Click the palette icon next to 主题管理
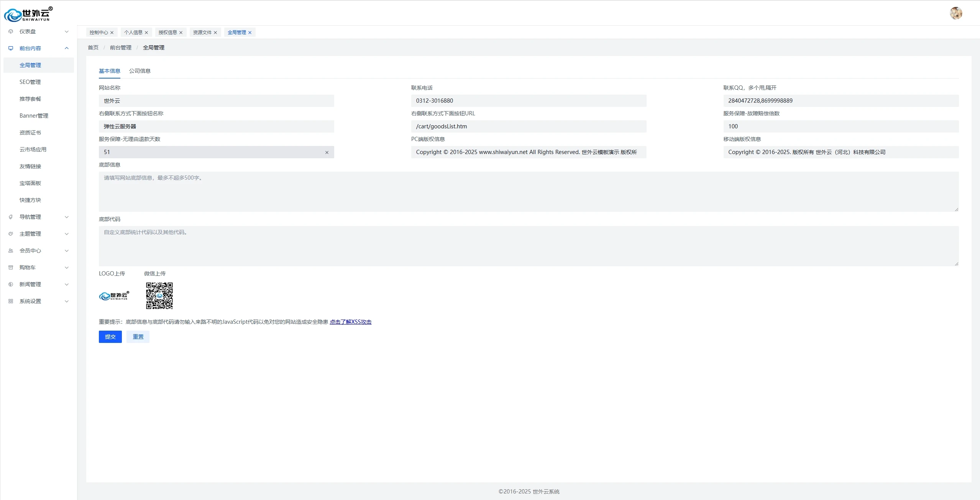The width and height of the screenshot is (980, 500). point(11,234)
